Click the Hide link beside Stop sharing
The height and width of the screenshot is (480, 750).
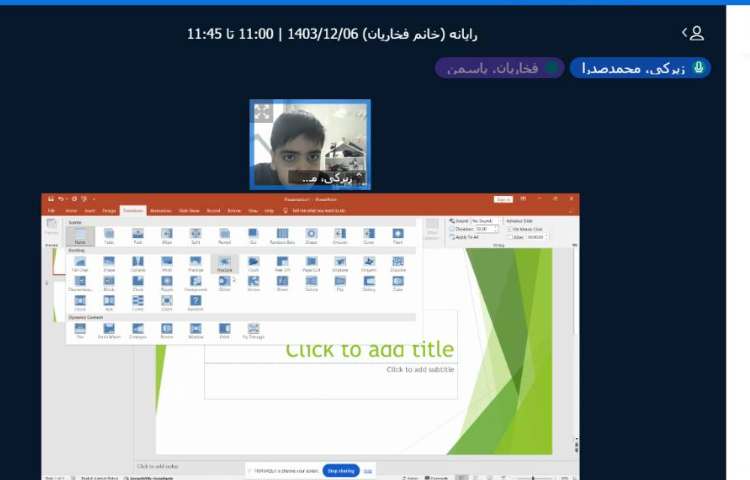coord(368,471)
